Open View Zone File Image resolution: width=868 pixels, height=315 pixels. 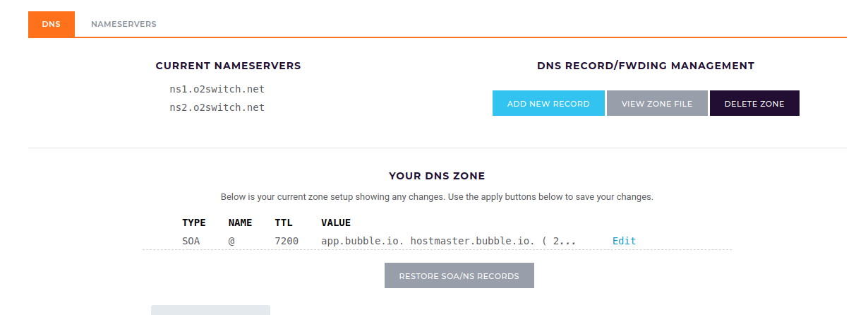click(x=657, y=103)
